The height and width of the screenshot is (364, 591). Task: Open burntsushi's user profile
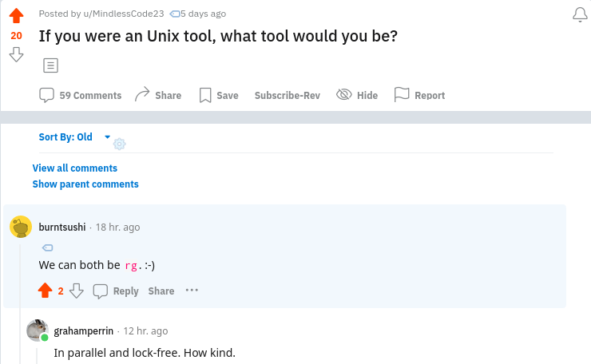pyautogui.click(x=62, y=227)
